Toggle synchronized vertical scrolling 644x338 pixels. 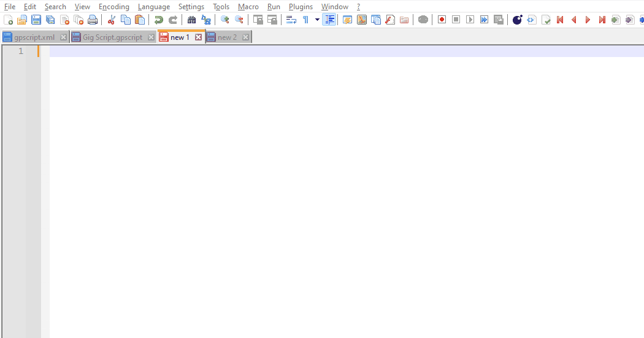point(258,20)
